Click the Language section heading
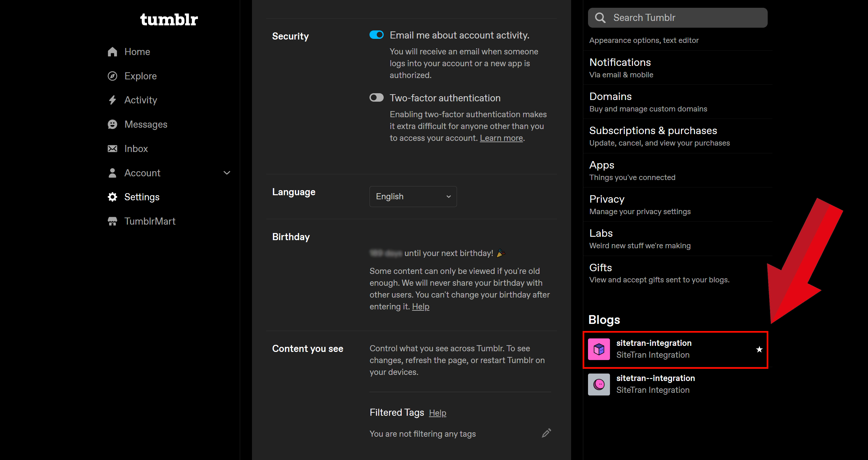 pyautogui.click(x=294, y=192)
